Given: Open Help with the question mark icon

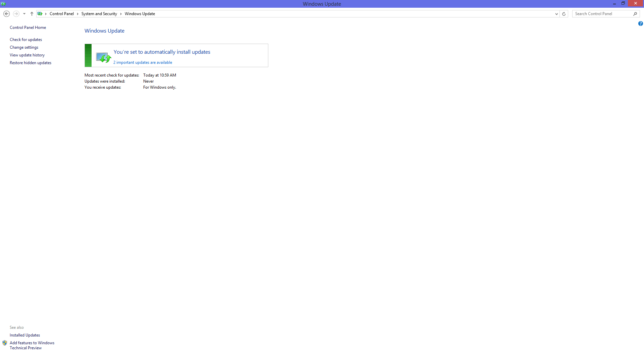Looking at the screenshot, I should pos(641,24).
